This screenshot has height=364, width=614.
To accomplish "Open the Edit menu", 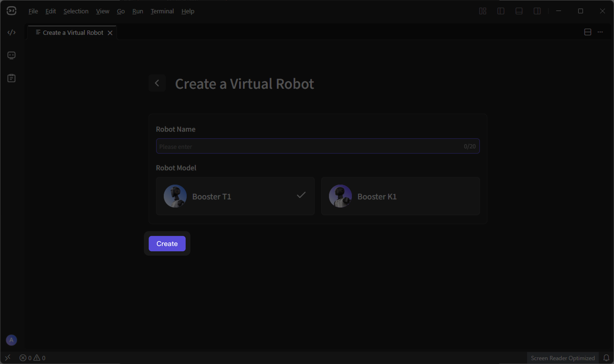I will (x=51, y=11).
